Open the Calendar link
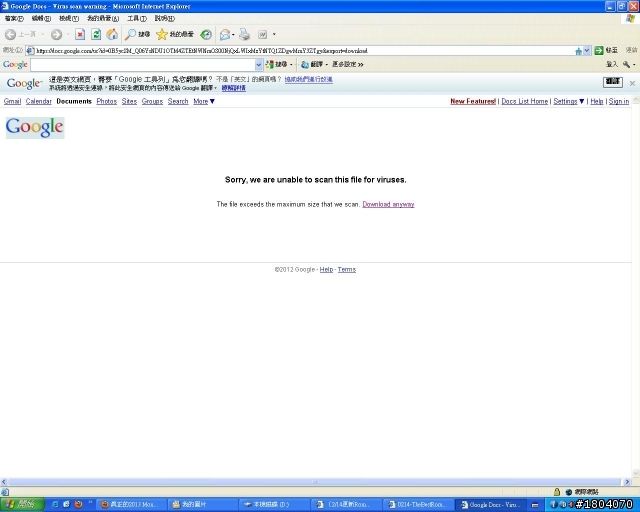 click(38, 101)
